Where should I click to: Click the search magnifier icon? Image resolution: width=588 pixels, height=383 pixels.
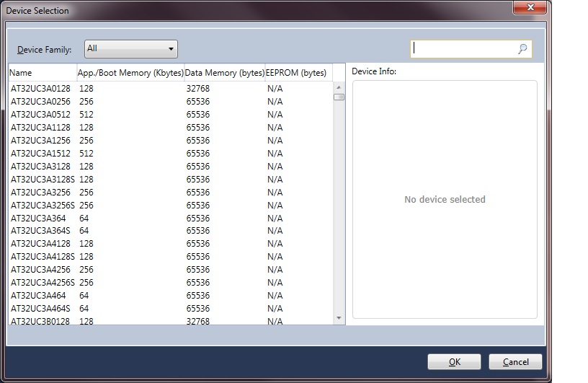[x=522, y=49]
